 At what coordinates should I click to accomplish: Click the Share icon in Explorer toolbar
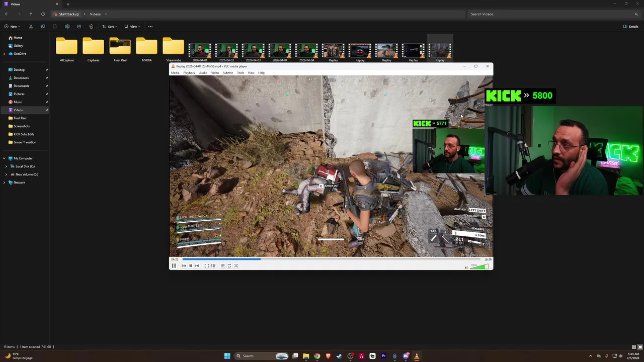tap(79, 27)
